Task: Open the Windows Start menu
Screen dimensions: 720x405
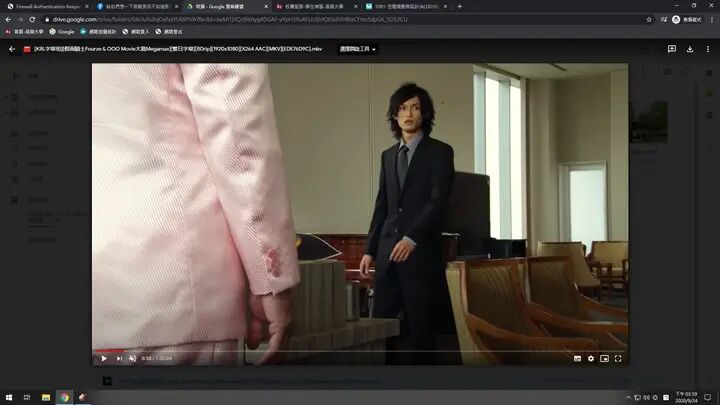Action: (9, 397)
